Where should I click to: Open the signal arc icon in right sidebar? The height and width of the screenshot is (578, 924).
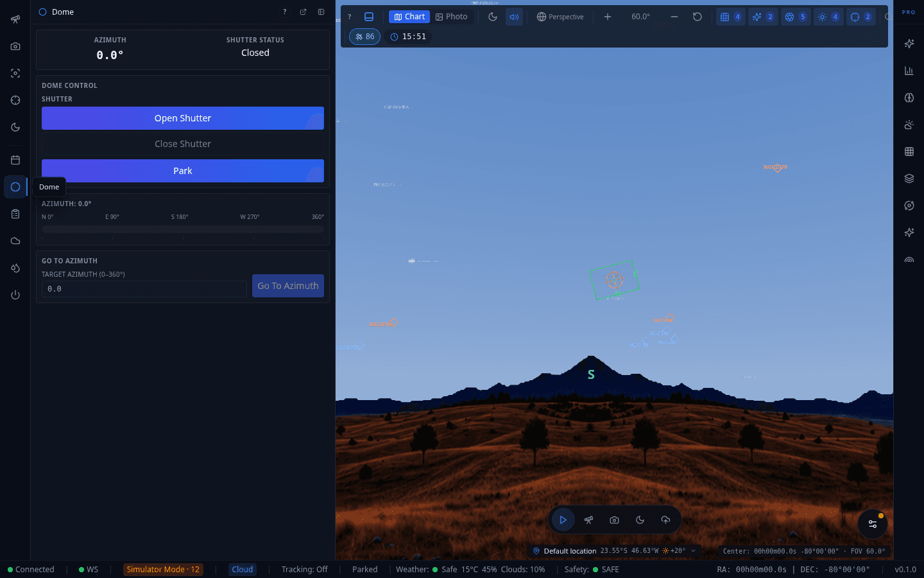click(909, 259)
